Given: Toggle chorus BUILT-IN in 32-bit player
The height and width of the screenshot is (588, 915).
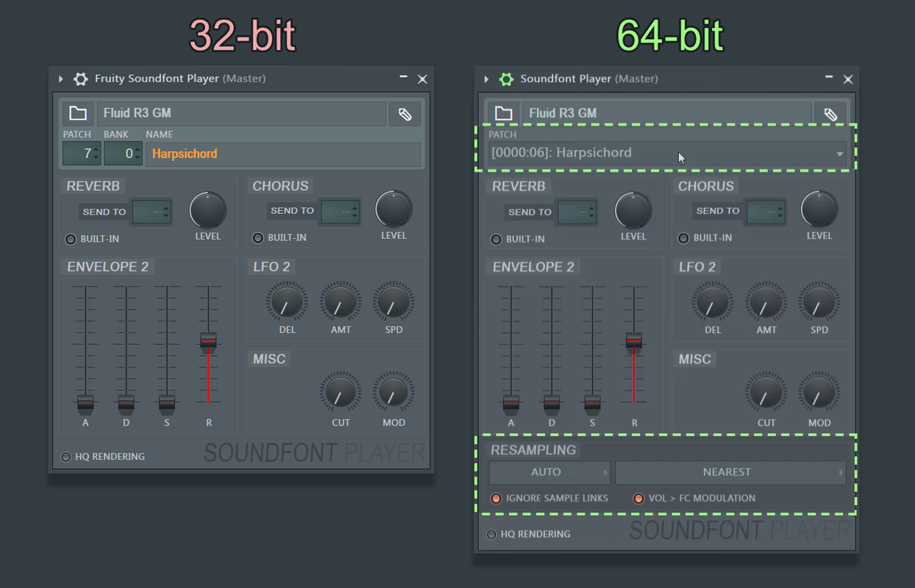Looking at the screenshot, I should click(x=257, y=237).
